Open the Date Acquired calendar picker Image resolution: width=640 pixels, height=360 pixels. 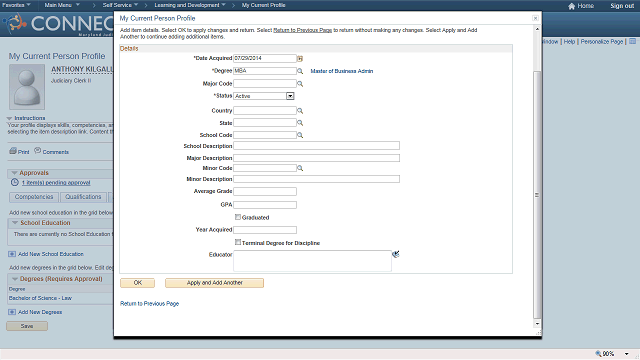pyautogui.click(x=300, y=58)
